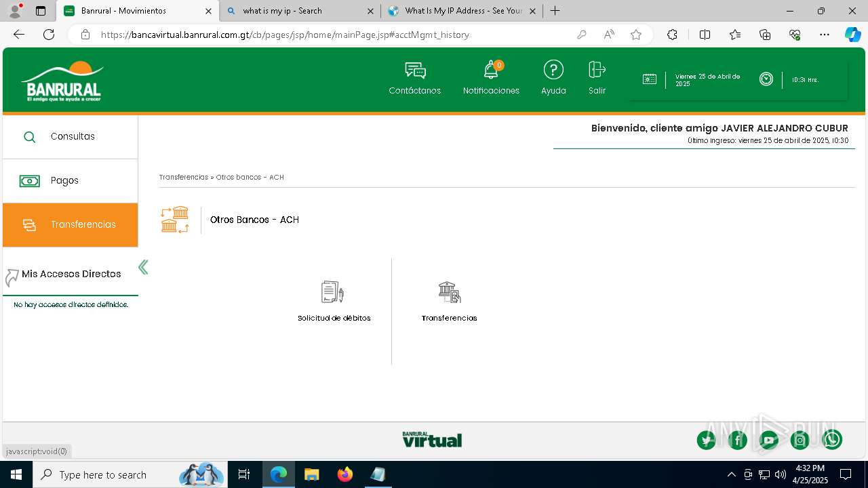Open Mis Accesos Directos section
Image resolution: width=868 pixels, height=488 pixels.
tap(71, 274)
